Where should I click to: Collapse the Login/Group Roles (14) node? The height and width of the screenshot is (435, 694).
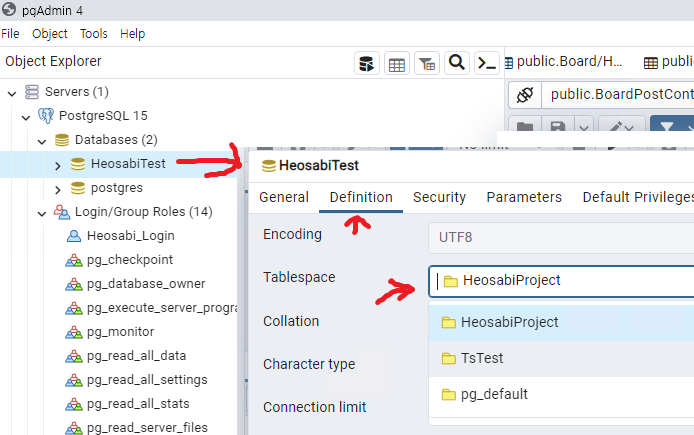(x=42, y=214)
